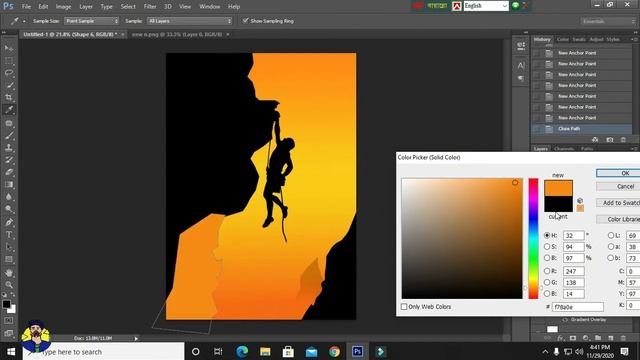
Task: Click the current black color swatch
Action: [x=558, y=204]
